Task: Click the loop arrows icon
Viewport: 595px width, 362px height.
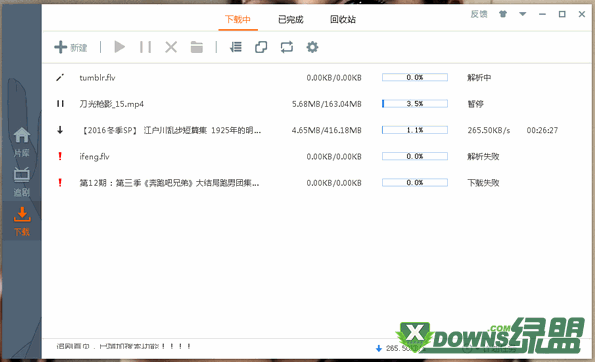Action: tap(286, 47)
